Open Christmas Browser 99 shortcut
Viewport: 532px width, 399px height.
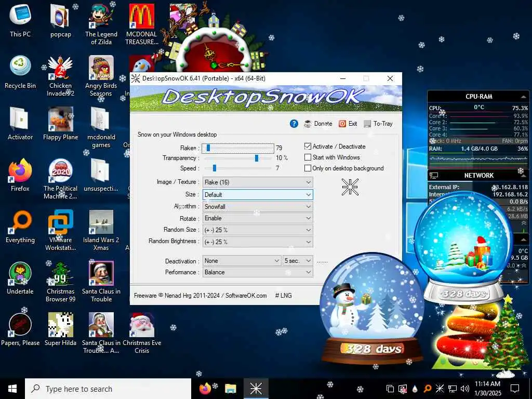point(60,282)
